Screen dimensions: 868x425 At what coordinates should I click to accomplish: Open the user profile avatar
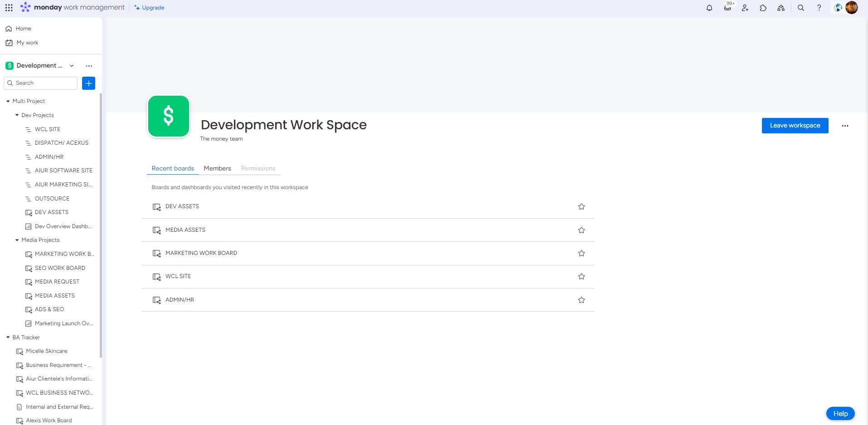[x=852, y=7]
